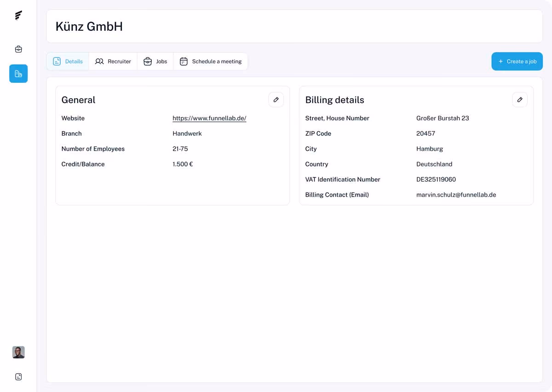The width and height of the screenshot is (552, 392).
Task: Select the email marvin.schulz@funnellab.de
Action: point(456,195)
